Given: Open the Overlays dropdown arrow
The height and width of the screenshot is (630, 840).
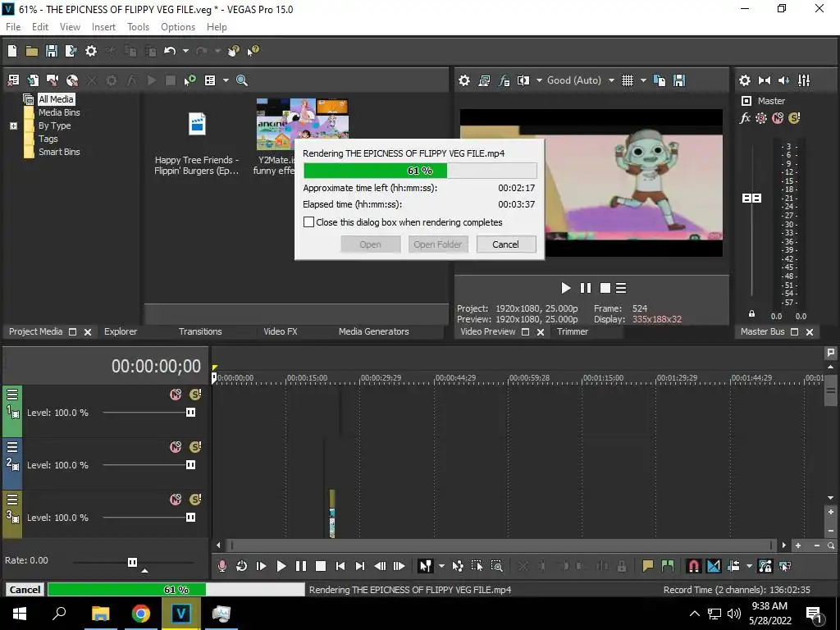Looking at the screenshot, I should coord(643,80).
